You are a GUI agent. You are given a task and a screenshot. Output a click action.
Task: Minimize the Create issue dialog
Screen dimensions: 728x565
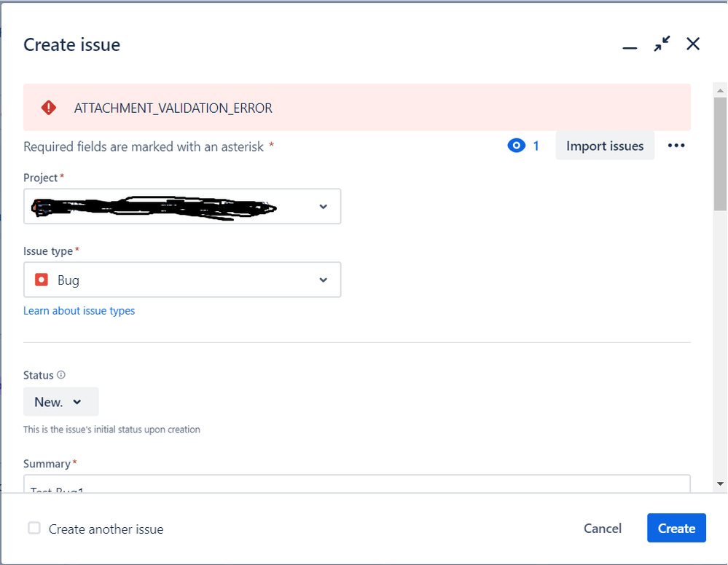click(629, 45)
